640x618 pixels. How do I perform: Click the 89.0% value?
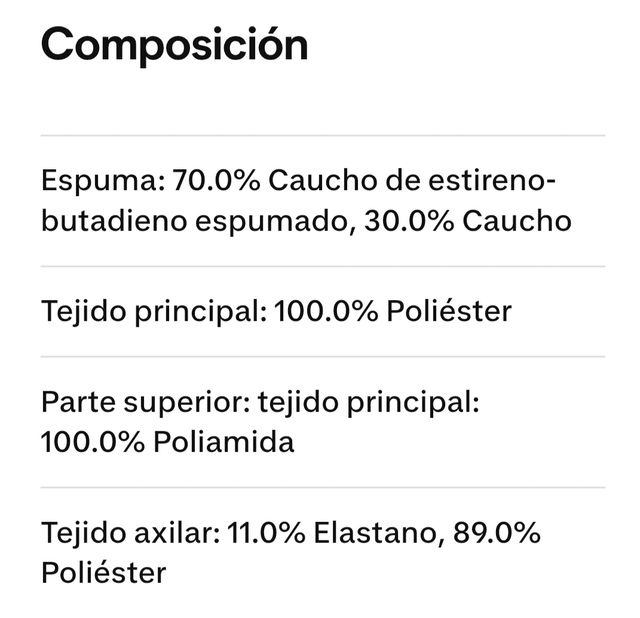[x=497, y=533]
